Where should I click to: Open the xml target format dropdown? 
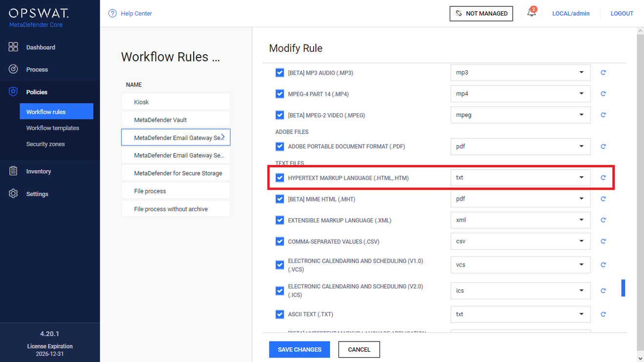pyautogui.click(x=520, y=220)
